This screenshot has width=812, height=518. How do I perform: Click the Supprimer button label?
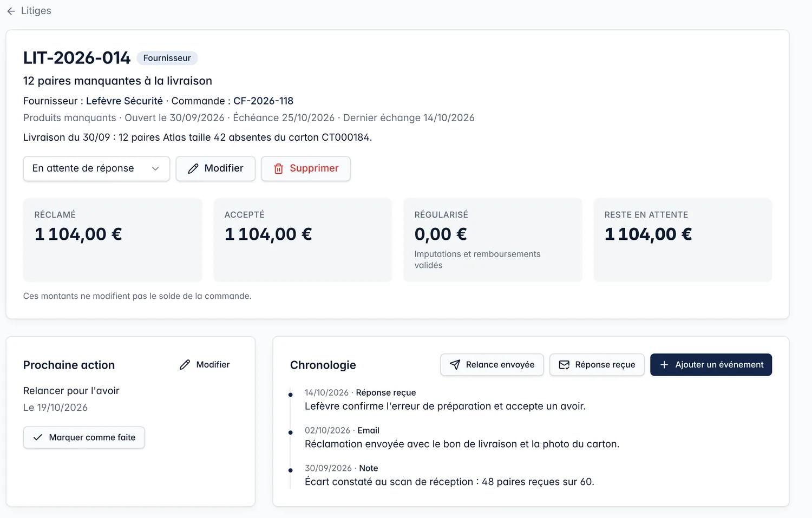coord(314,168)
